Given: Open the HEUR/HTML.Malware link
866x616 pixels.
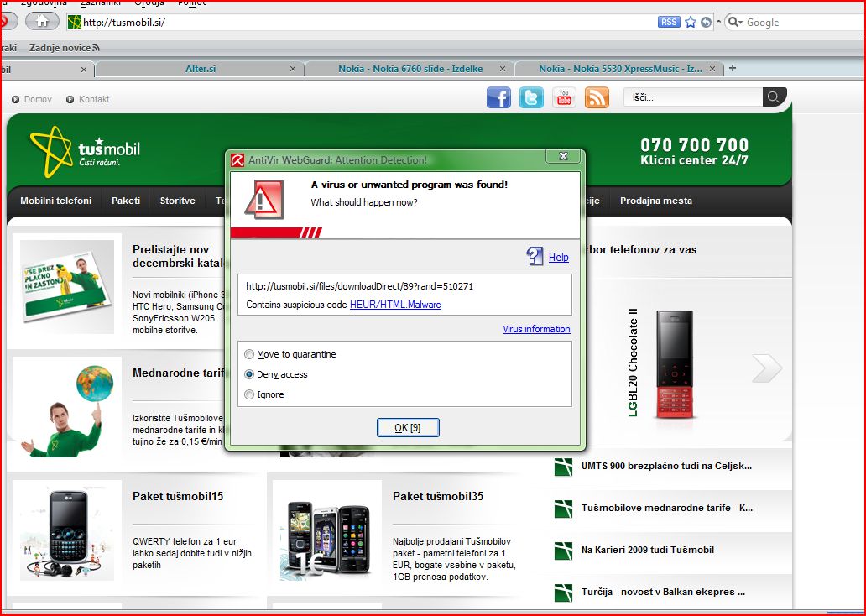Looking at the screenshot, I should point(395,305).
